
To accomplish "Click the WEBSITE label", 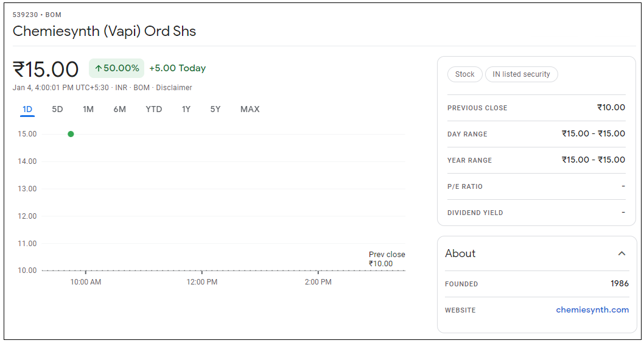I will pos(460,310).
